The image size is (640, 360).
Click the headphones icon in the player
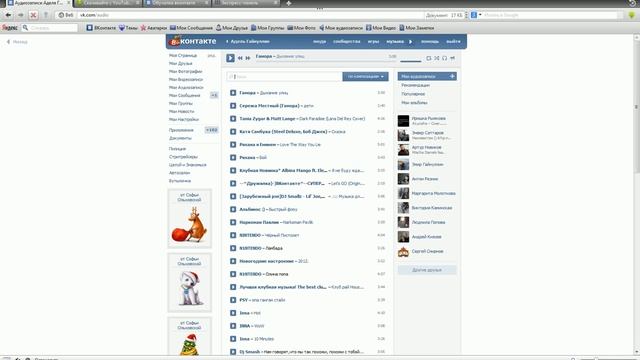(x=444, y=58)
